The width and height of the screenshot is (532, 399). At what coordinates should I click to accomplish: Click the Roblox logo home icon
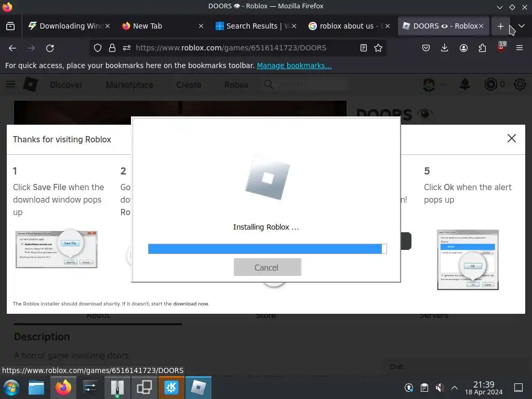point(31,84)
